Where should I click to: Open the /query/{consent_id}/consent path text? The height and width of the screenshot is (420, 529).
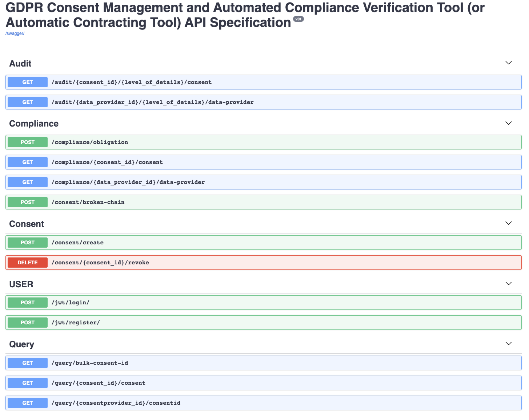(x=99, y=383)
